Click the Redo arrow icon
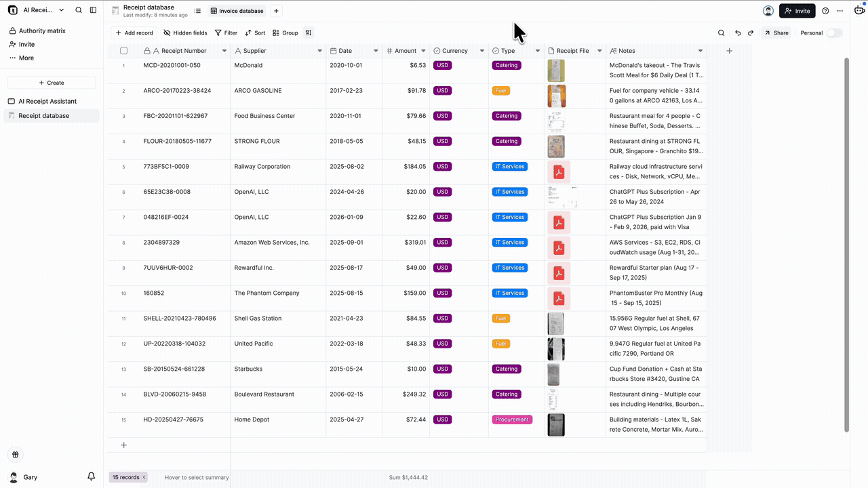This screenshot has width=868, height=488. point(751,33)
